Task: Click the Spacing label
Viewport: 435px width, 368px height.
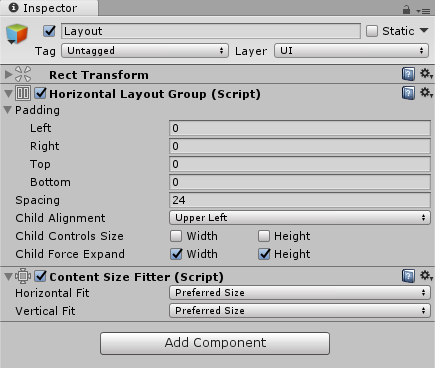Action: click(x=37, y=200)
